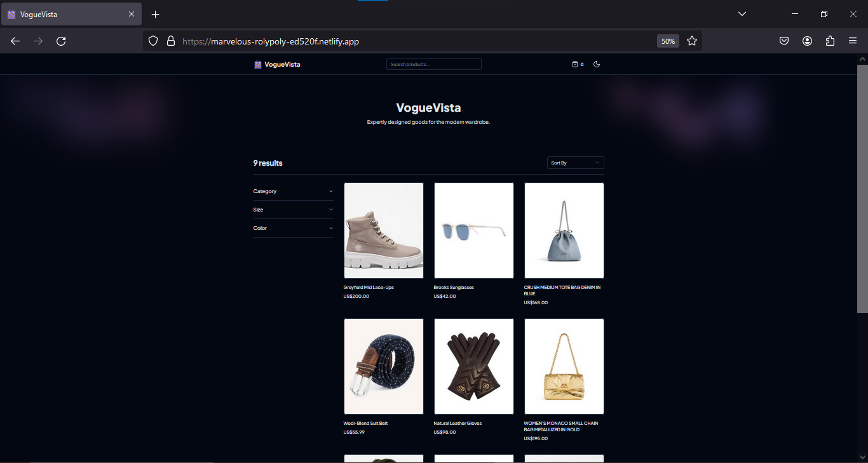Reset the 50% zoom level badge
The image size is (868, 463).
coord(668,41)
